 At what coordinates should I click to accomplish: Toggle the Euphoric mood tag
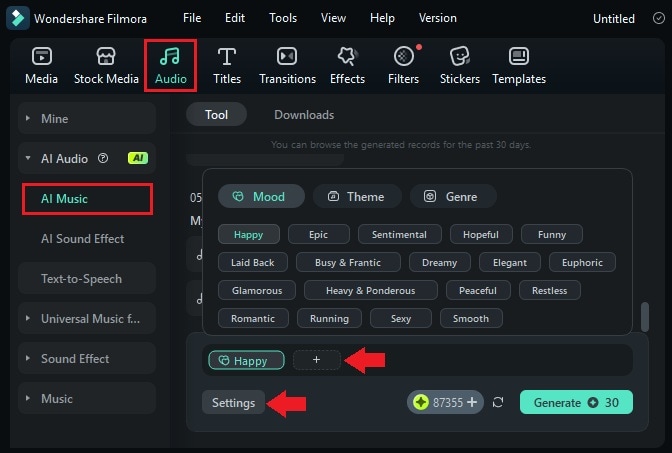pyautogui.click(x=582, y=262)
